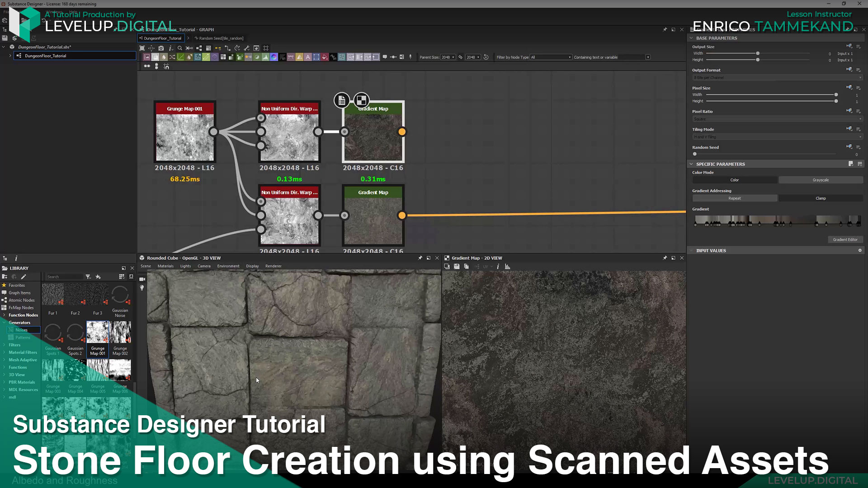Image resolution: width=868 pixels, height=488 pixels.
Task: Open the Tiling Mode dropdown
Action: click(x=778, y=137)
